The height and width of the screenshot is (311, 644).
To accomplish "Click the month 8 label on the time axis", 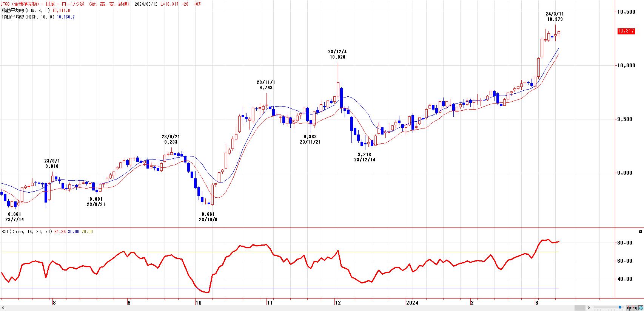I will (54, 303).
